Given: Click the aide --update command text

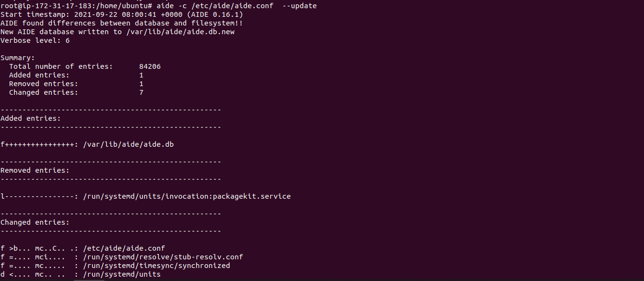Looking at the screenshot, I should pyautogui.click(x=237, y=6).
